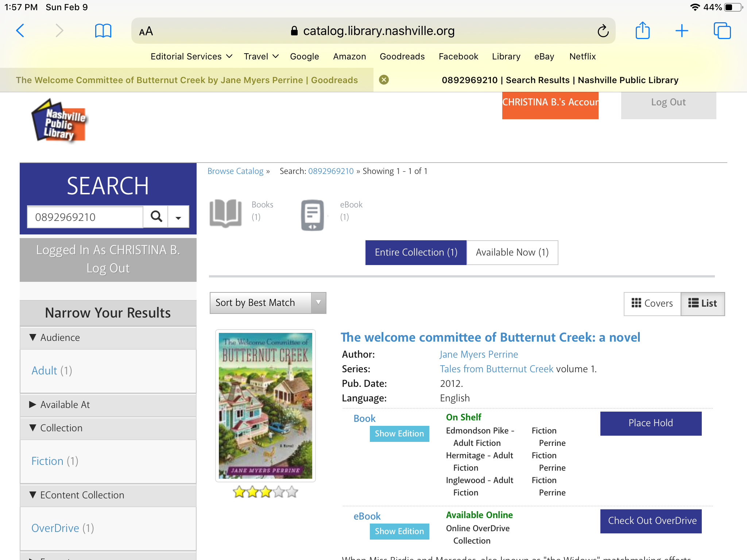Click Show Edition under Book
Image resolution: width=747 pixels, height=560 pixels.
click(x=399, y=433)
